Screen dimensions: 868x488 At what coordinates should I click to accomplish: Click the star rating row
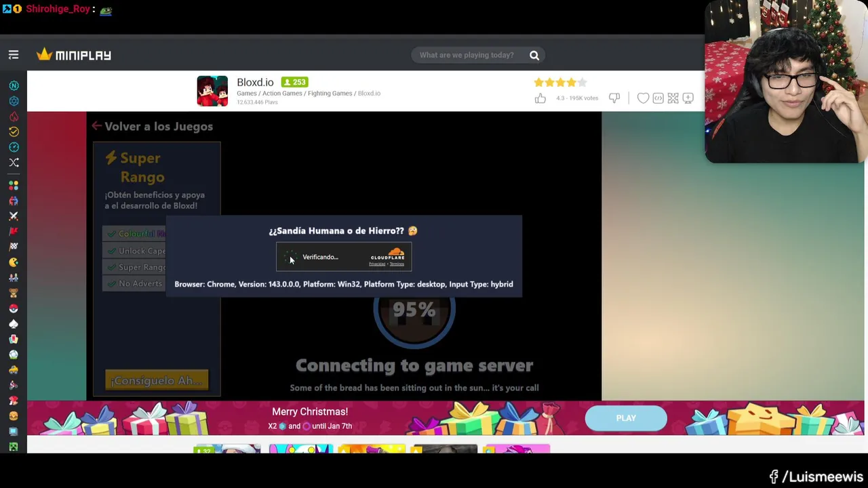point(560,82)
